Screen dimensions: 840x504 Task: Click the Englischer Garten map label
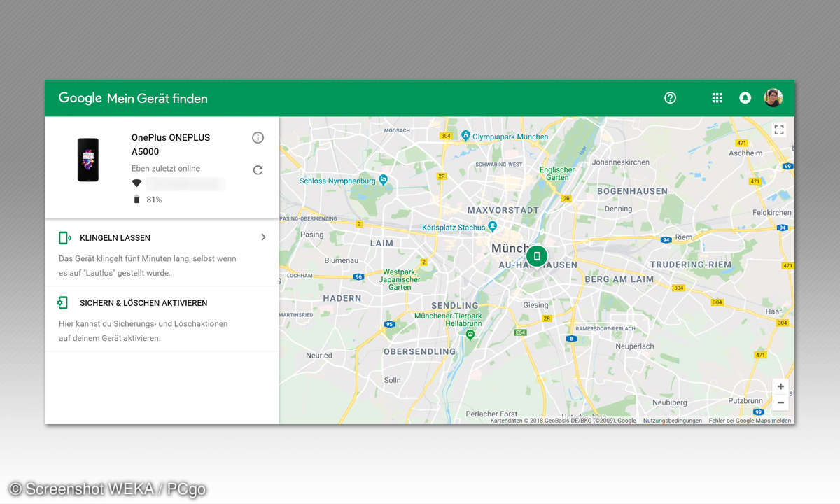[557, 174]
